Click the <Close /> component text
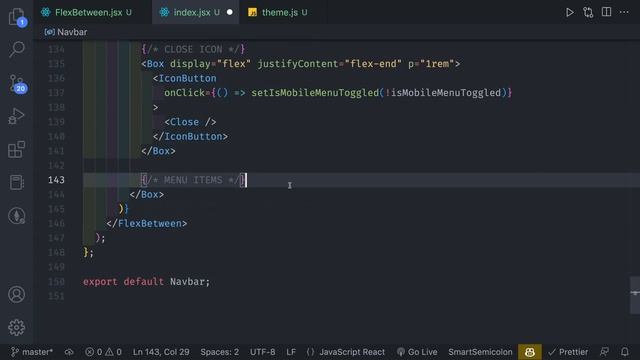The height and width of the screenshot is (360, 640). coord(190,122)
